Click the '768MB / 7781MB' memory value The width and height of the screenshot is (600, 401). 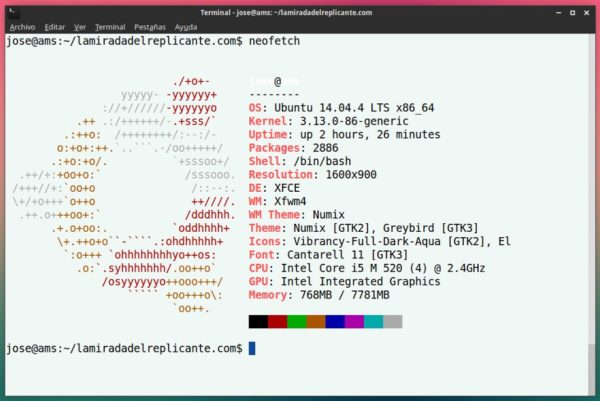pyautogui.click(x=344, y=295)
